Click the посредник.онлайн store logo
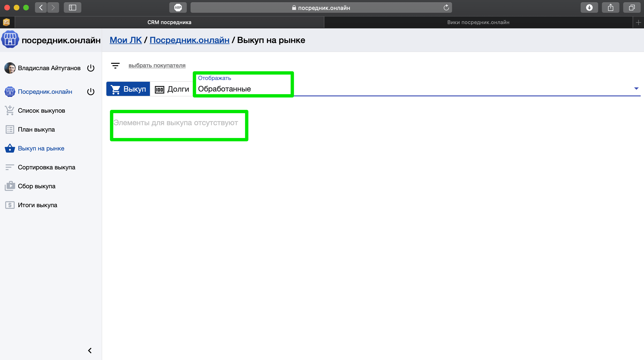644x360 pixels. (x=10, y=39)
